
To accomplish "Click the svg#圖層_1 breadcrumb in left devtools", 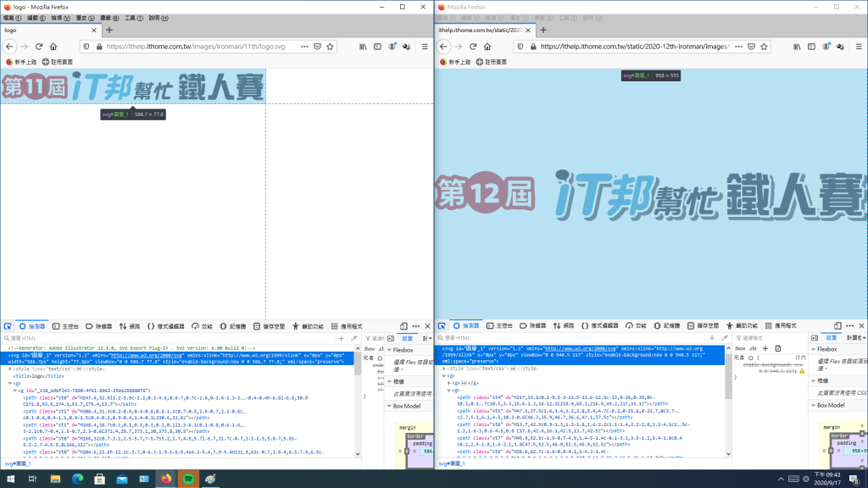I will pos(18,463).
